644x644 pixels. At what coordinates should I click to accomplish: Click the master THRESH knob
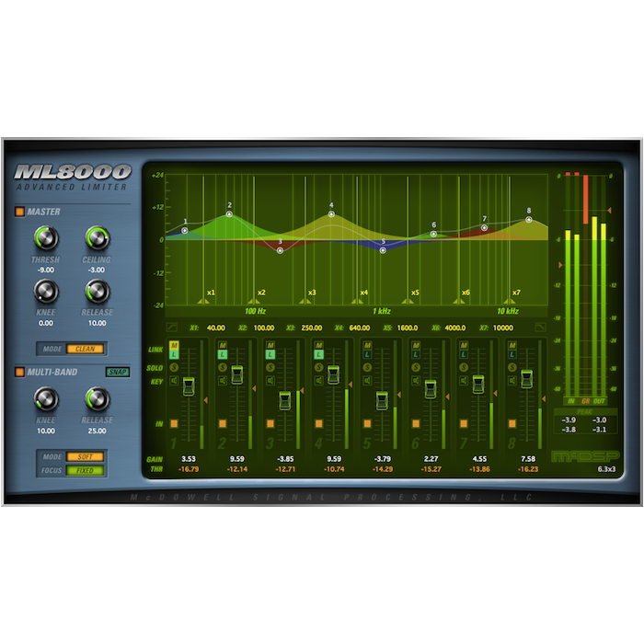(46, 238)
